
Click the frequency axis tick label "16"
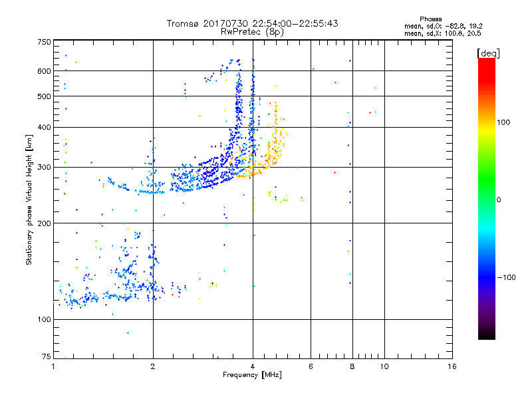(x=452, y=366)
